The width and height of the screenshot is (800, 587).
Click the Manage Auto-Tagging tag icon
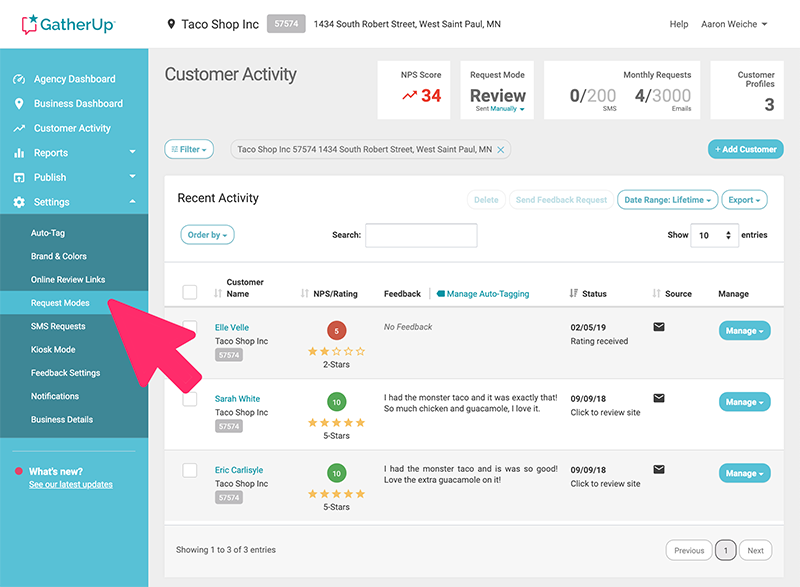441,294
